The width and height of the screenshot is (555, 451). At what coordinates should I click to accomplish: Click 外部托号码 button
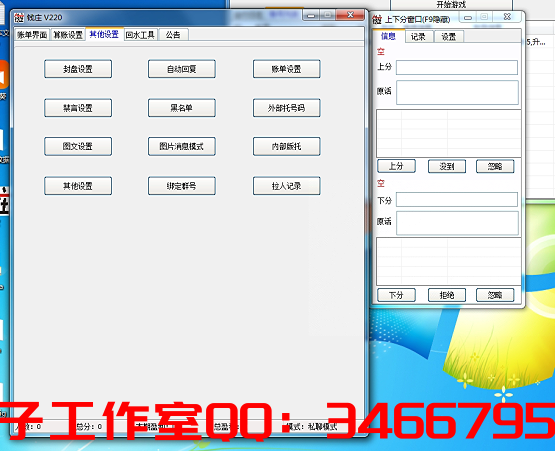coord(286,108)
